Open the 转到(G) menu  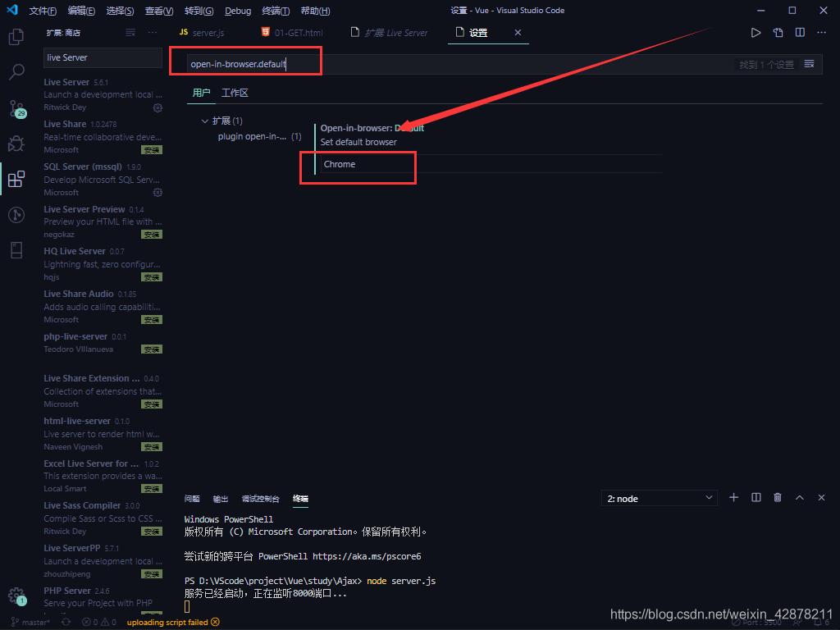coord(199,11)
